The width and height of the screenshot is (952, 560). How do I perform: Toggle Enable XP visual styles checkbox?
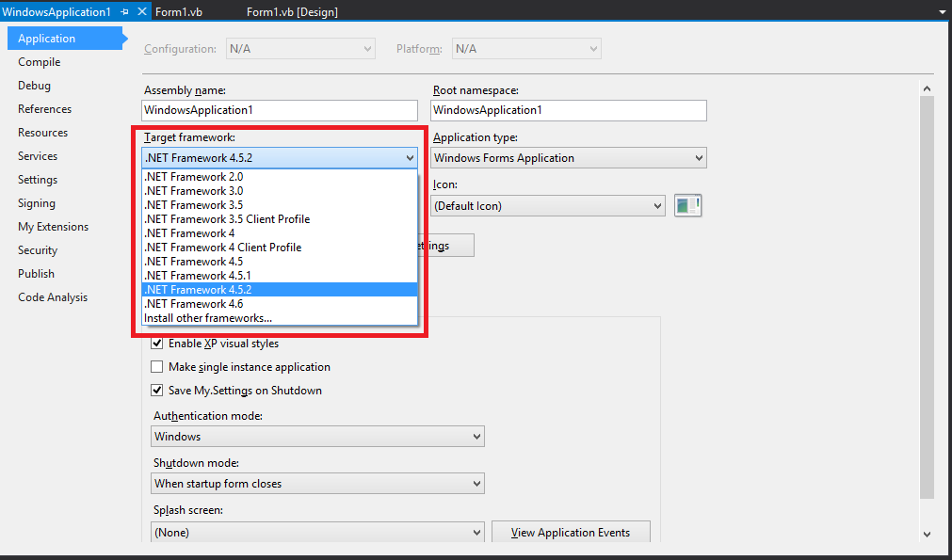click(x=156, y=344)
